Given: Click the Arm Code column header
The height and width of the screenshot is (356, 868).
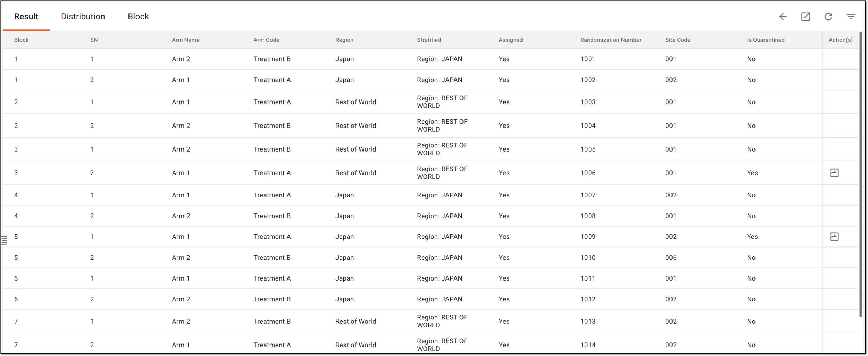Looking at the screenshot, I should point(266,40).
